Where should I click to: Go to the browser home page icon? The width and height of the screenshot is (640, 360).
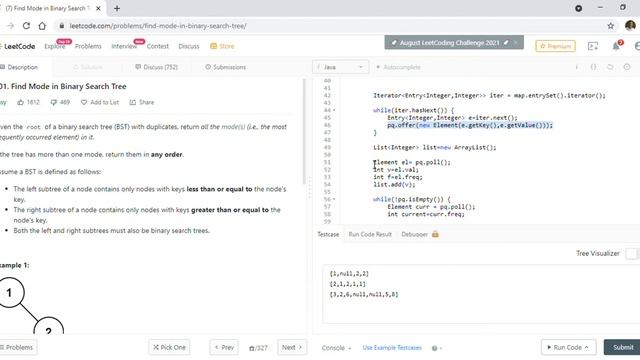click(42, 26)
